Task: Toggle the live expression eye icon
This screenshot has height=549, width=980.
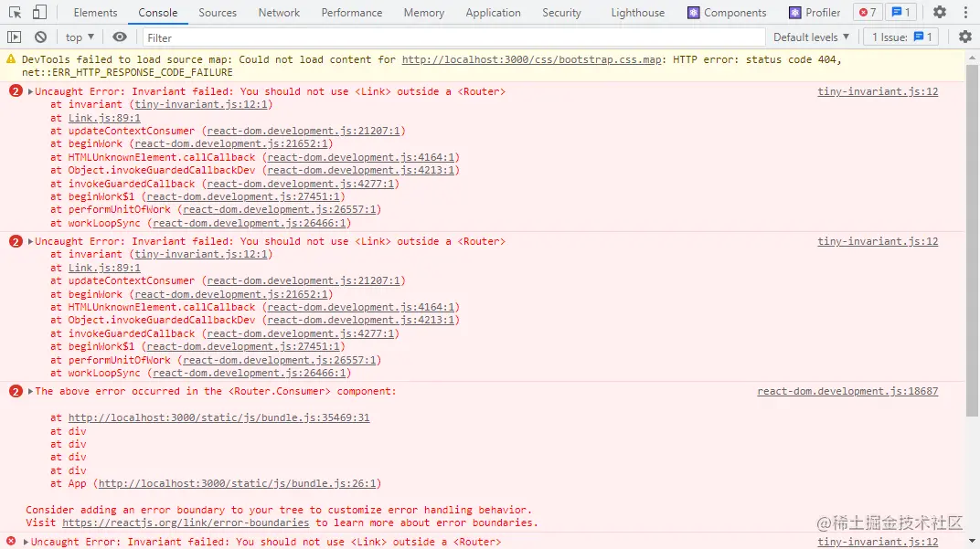Action: point(120,37)
